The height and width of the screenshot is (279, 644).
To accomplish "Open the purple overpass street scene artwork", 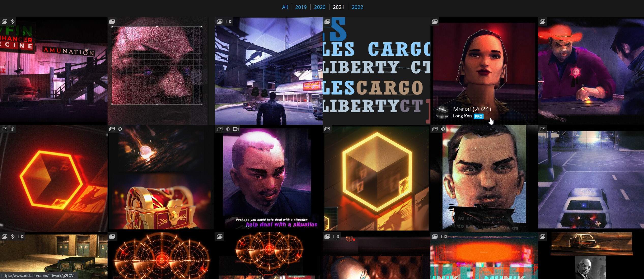I will pyautogui.click(x=269, y=71).
